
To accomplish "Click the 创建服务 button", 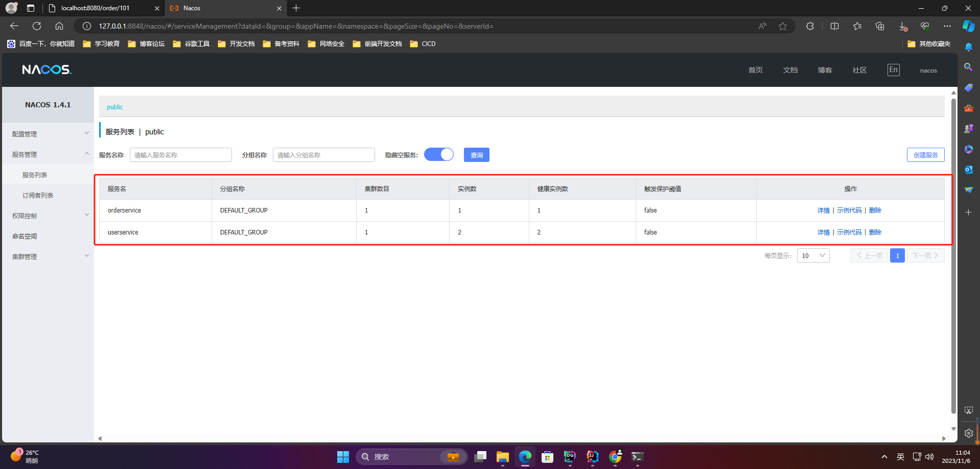I will tap(925, 155).
